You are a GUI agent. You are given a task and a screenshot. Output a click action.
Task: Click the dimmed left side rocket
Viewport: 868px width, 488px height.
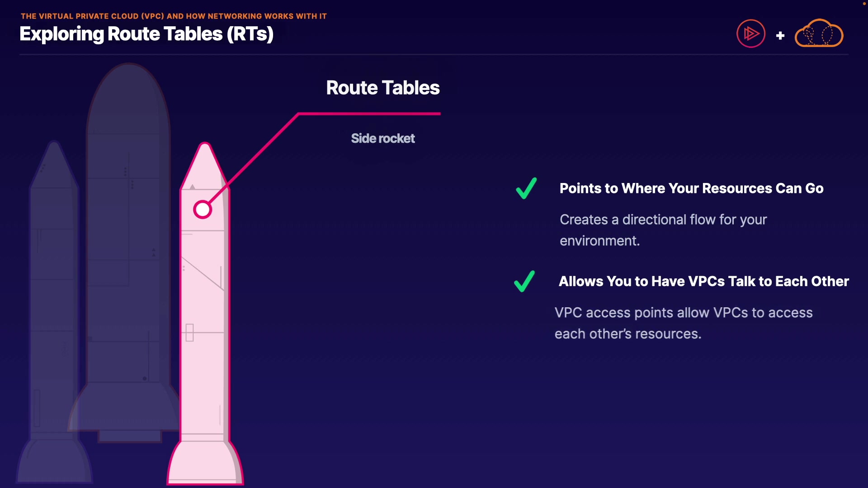click(53, 294)
